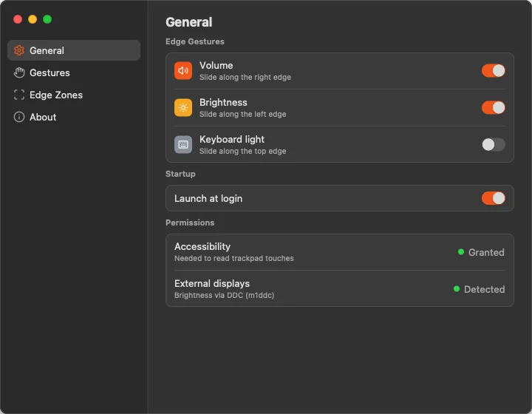This screenshot has height=414, width=532.
Task: Turn off the Brightness gesture switch
Action: coord(494,108)
